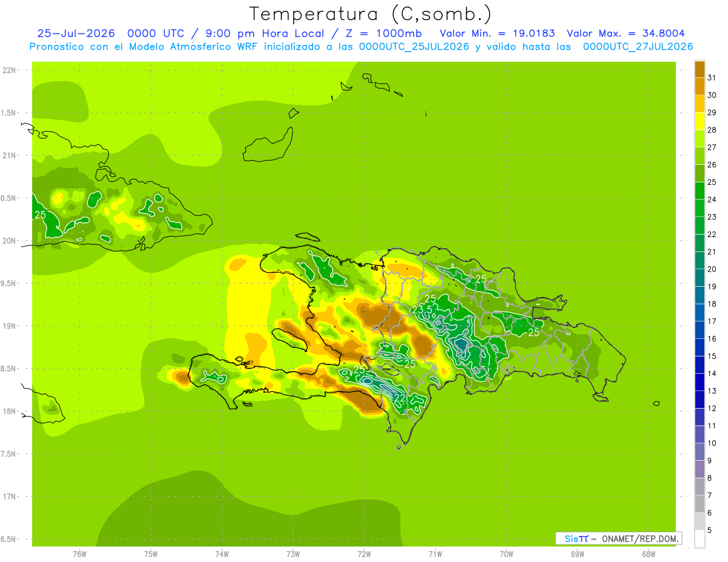728x562 pixels.
Task: Click the 22 contour label in southwest Hispaniola
Action: (x=400, y=398)
